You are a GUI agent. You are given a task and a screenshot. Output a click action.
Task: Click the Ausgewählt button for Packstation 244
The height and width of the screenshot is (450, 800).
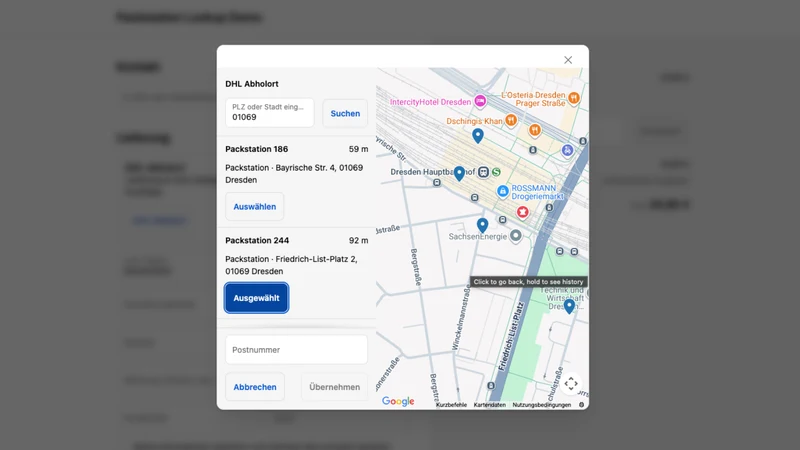click(256, 298)
